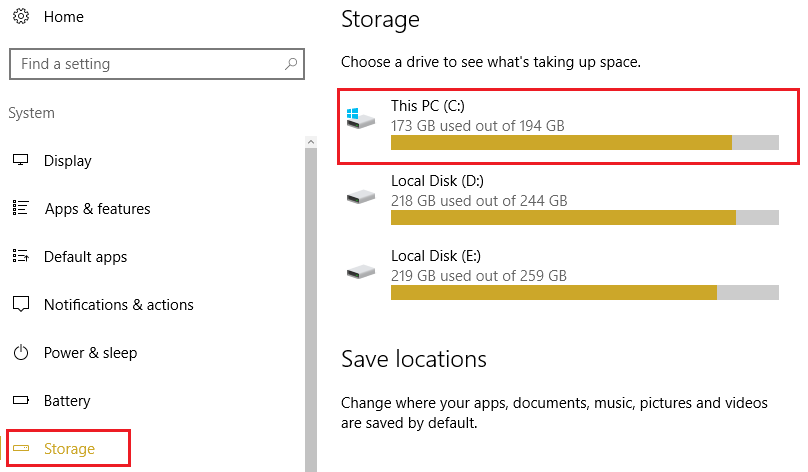The height and width of the screenshot is (472, 808).
Task: Click the Notifications & actions icon
Action: tap(20, 305)
